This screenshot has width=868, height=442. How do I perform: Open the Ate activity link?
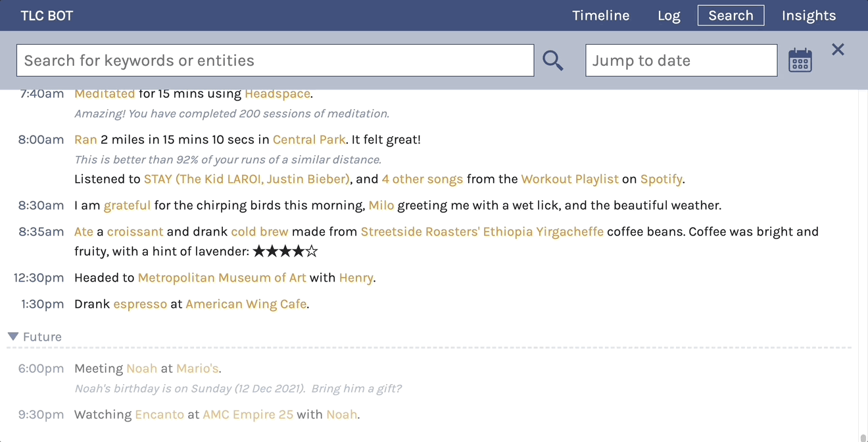(84, 232)
